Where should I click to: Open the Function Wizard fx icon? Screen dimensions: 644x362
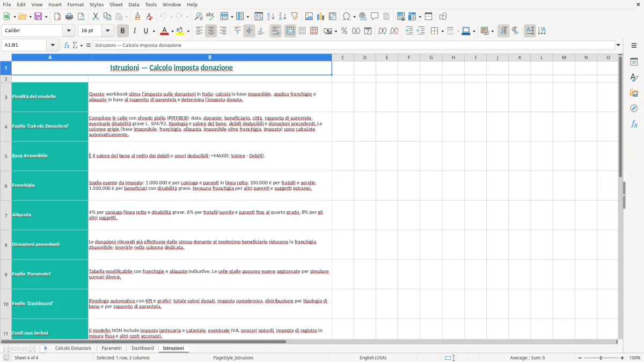coord(67,45)
